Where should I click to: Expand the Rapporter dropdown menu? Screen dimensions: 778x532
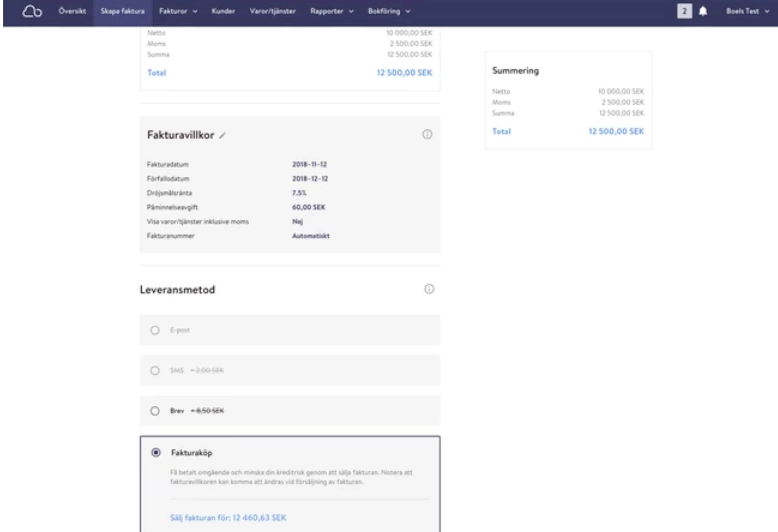tap(332, 11)
